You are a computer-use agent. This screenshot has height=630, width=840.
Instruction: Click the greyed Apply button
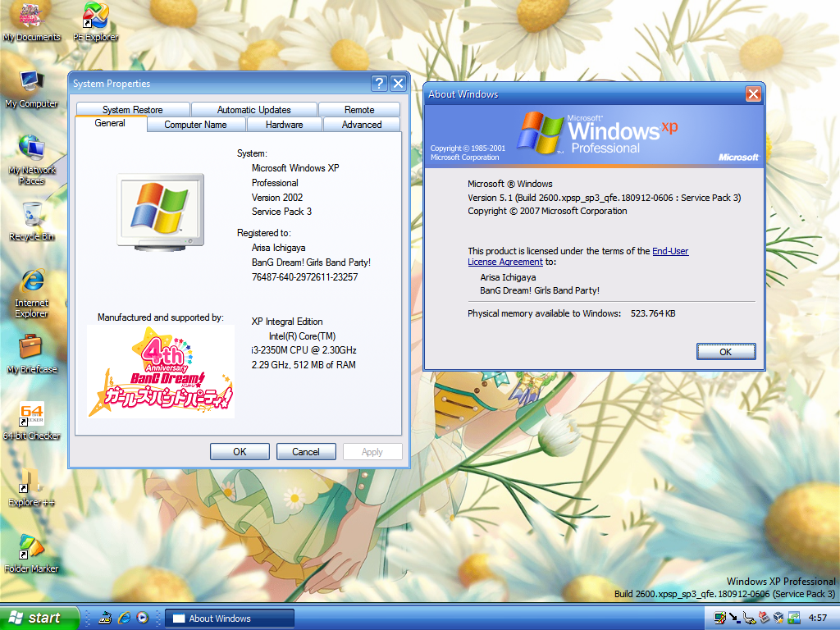click(x=372, y=452)
